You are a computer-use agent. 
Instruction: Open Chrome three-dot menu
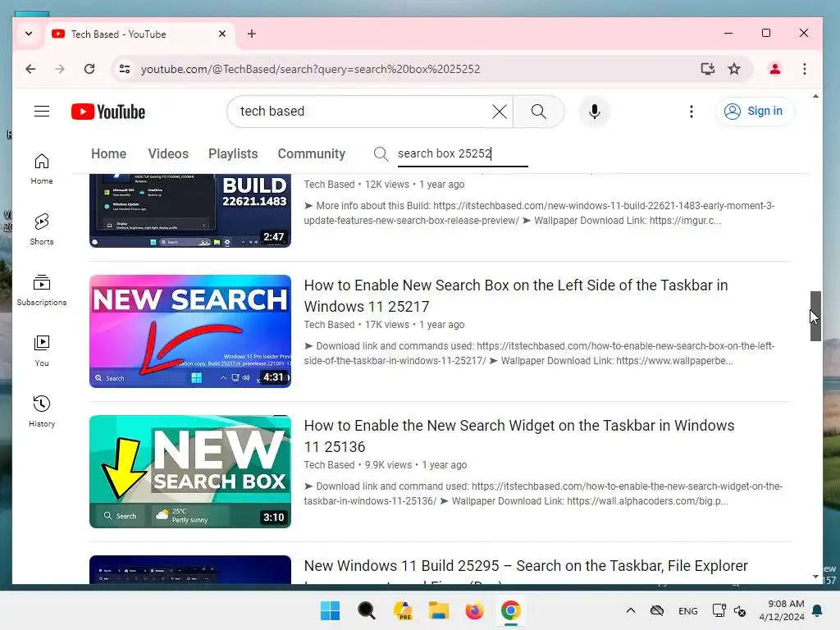(x=804, y=69)
